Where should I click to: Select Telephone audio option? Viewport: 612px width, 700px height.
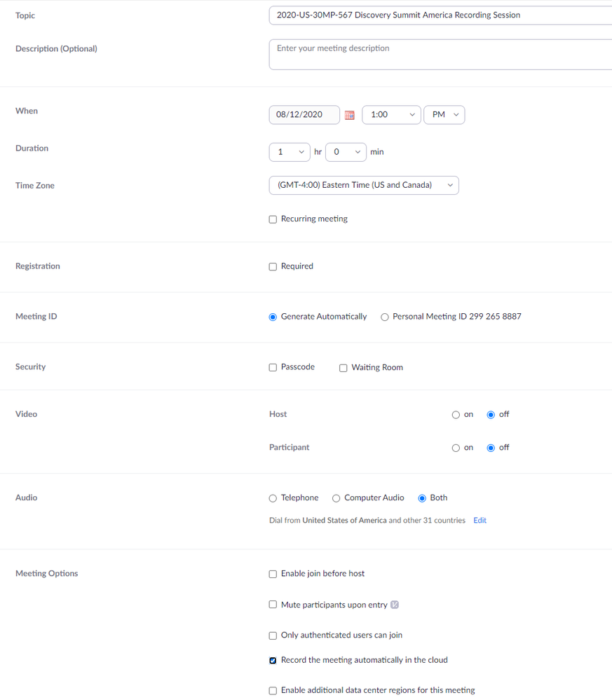click(x=273, y=498)
